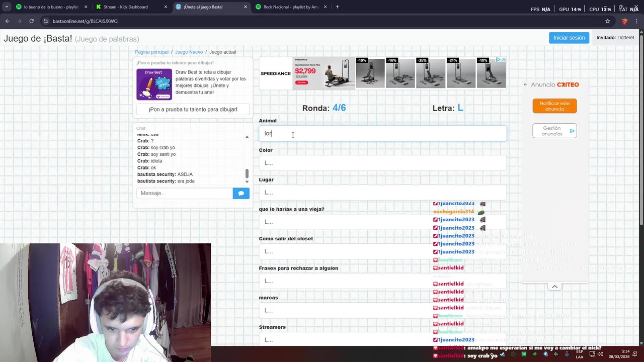Open Logitech G icon in system tray
The image size is (644, 362).
pos(556,354)
